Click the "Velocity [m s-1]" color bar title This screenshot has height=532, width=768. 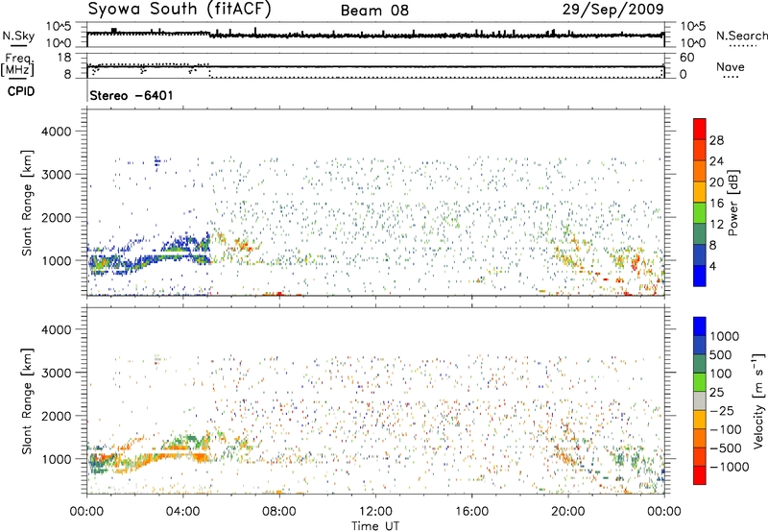[x=758, y=400]
